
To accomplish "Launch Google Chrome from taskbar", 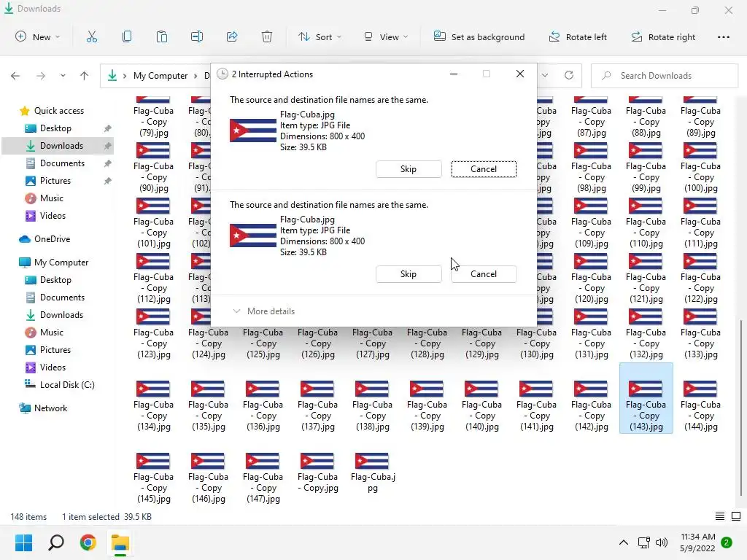I will click(88, 542).
